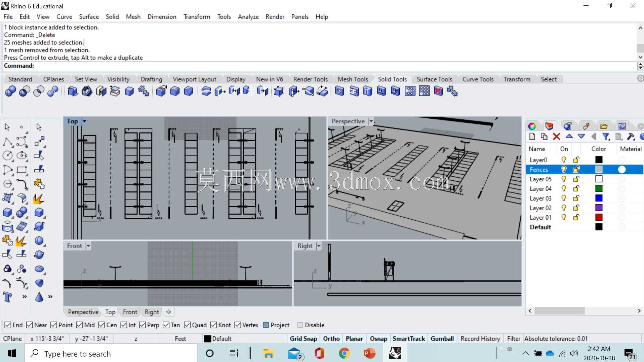Toggle the Near object snap checkbox

pos(30,325)
